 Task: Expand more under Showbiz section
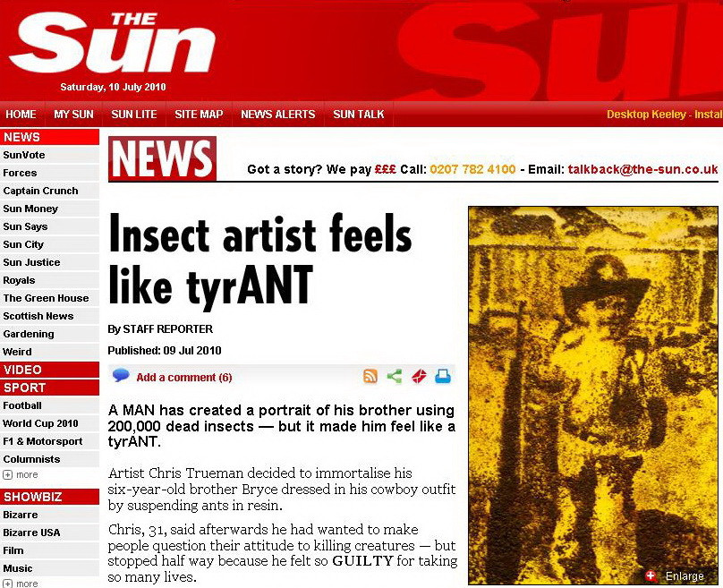[21, 584]
